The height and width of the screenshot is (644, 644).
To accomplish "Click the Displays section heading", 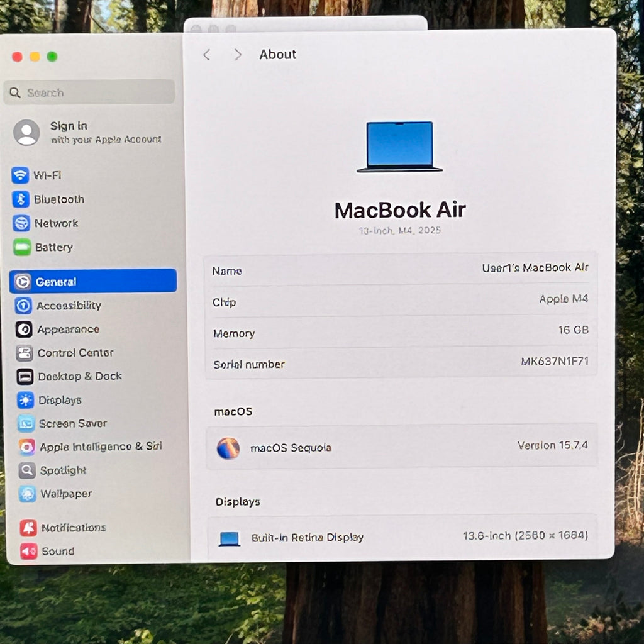I will coord(238,502).
